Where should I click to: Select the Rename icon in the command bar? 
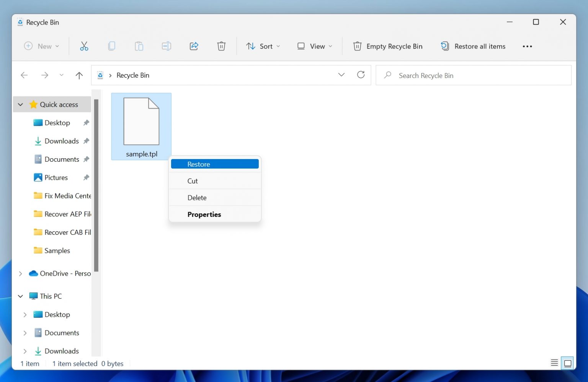pos(167,46)
